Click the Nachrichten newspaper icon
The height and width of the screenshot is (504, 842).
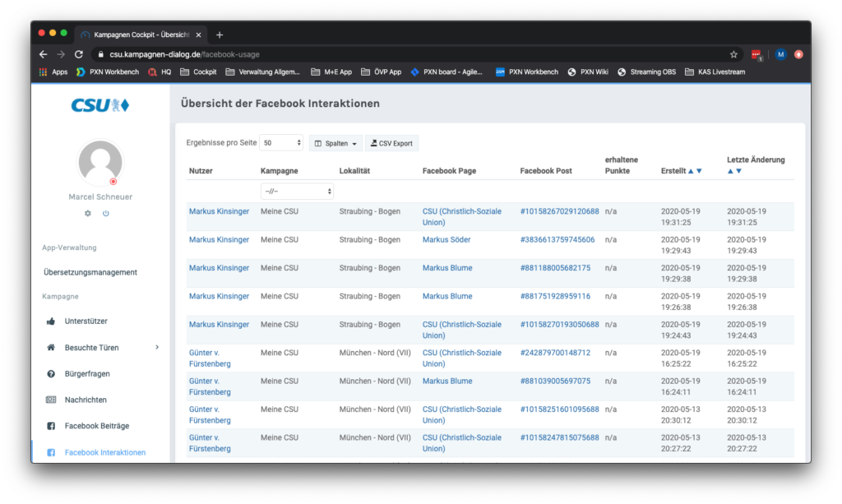(x=51, y=400)
